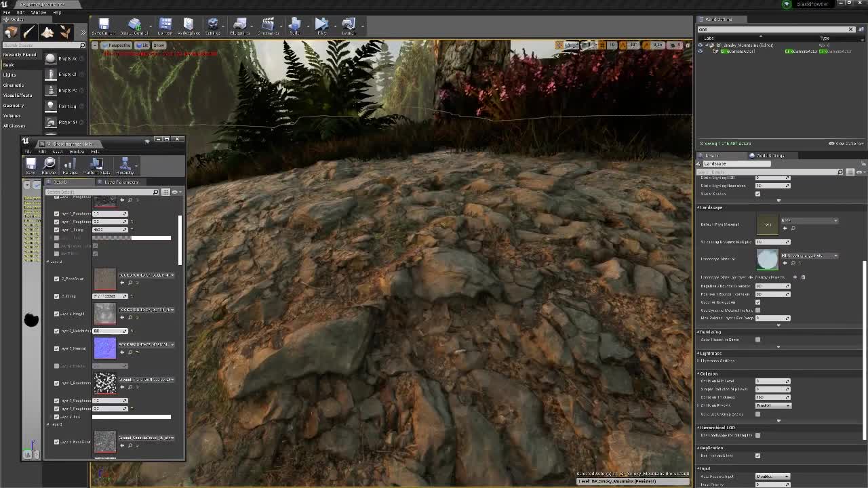Select the Landscape mode mountain icon
Viewport: 868px width, 488px height.
coord(47,32)
